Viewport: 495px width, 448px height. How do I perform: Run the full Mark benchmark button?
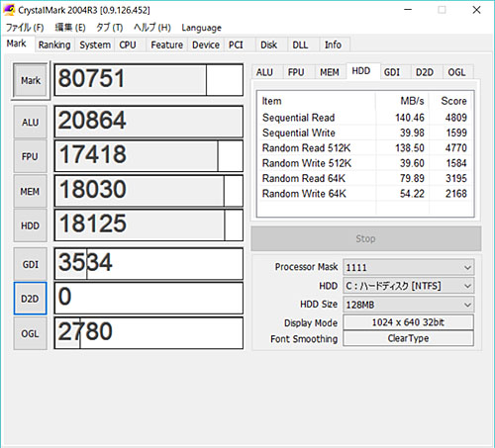pos(31,80)
